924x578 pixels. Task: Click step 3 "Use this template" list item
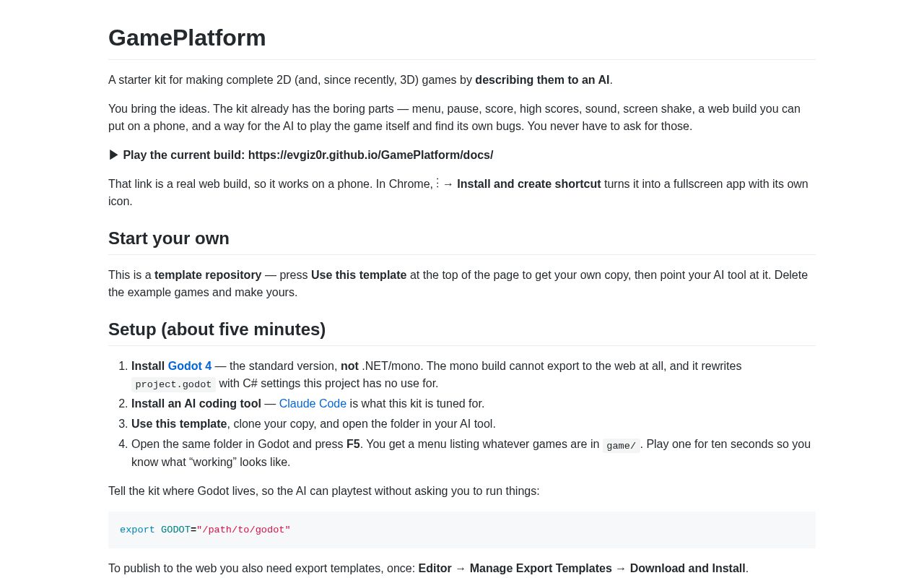313,424
